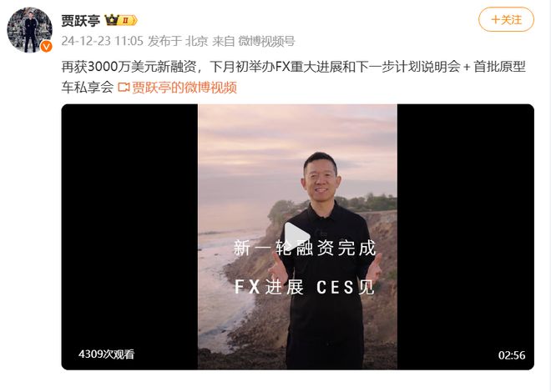551x392 pixels.
Task: Click the 02:56 video duration label
Action: click(x=512, y=355)
